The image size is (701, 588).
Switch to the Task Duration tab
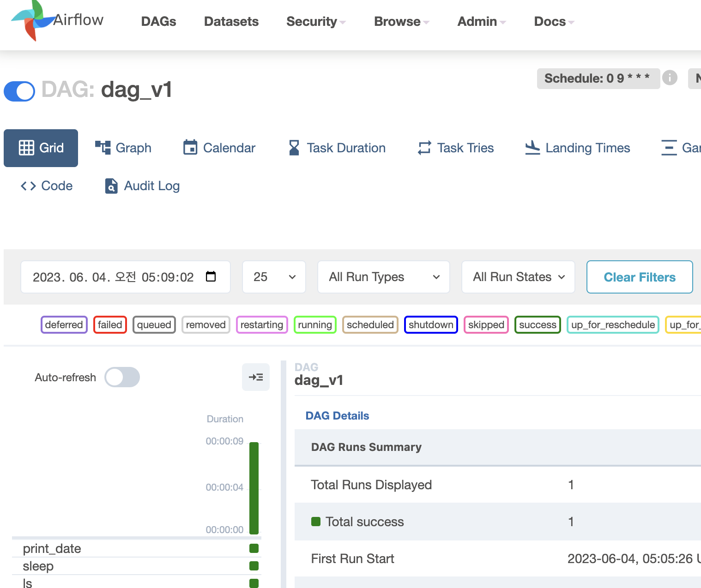(x=337, y=148)
